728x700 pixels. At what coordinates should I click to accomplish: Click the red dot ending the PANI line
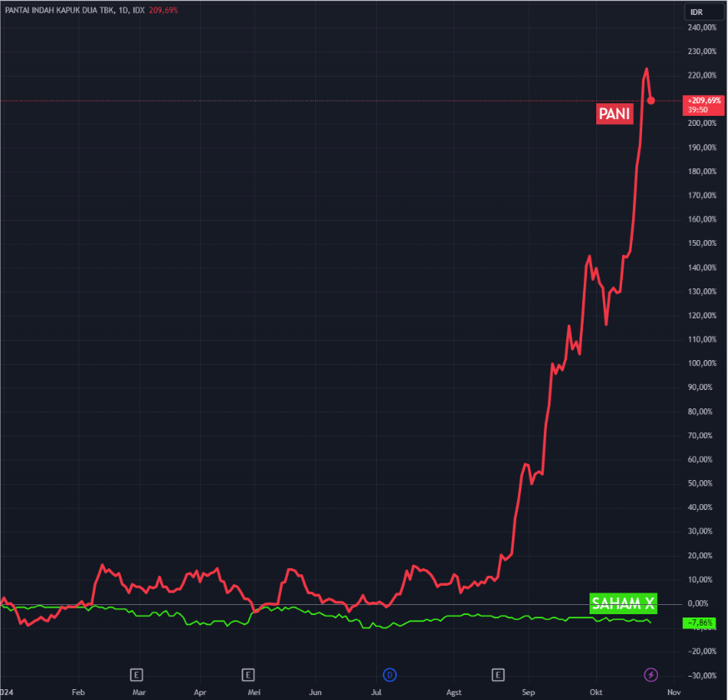click(x=651, y=101)
